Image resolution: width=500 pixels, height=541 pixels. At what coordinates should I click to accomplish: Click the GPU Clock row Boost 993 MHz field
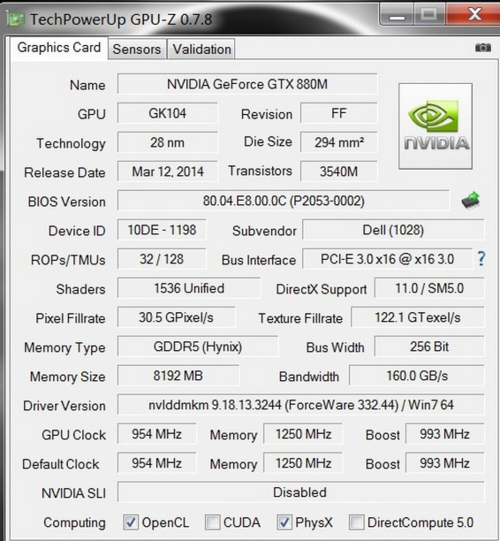[444, 434]
